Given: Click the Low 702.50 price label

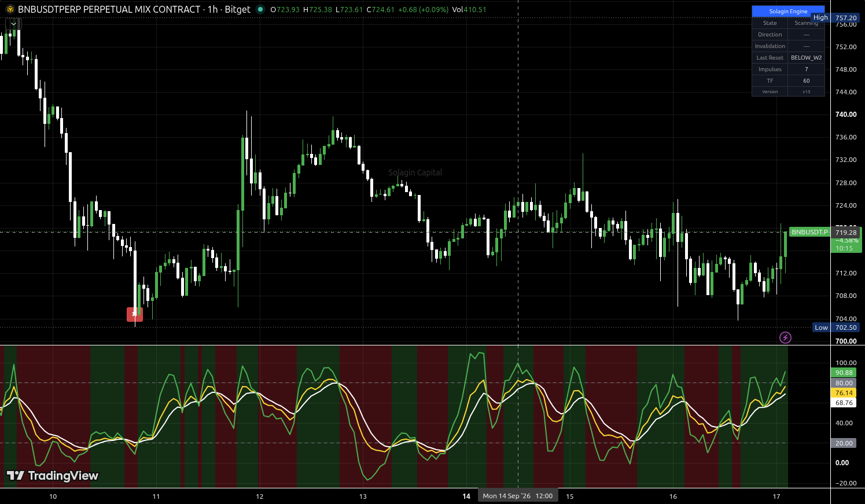Looking at the screenshot, I should [x=836, y=328].
